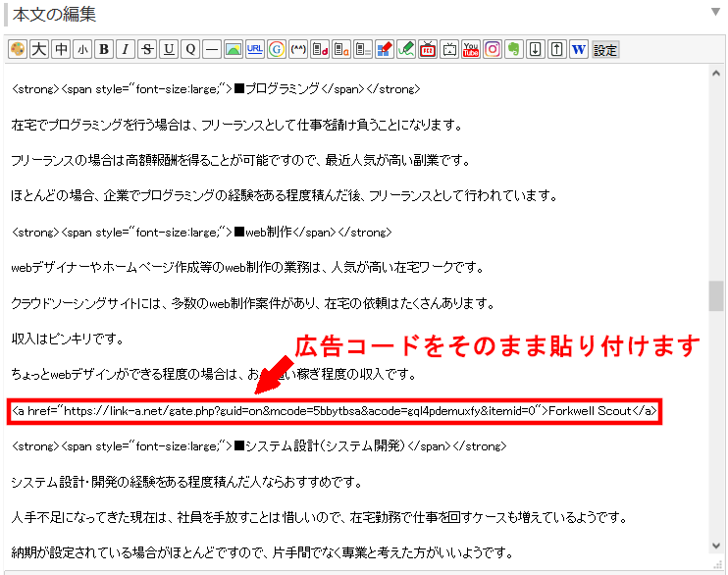Click the vertical scrollbar thumb
The height and width of the screenshot is (575, 728).
716,296
